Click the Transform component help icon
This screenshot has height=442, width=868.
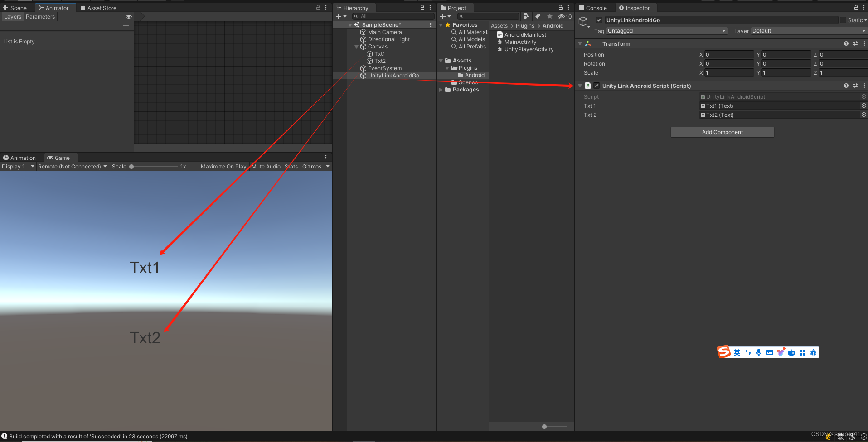tap(846, 43)
